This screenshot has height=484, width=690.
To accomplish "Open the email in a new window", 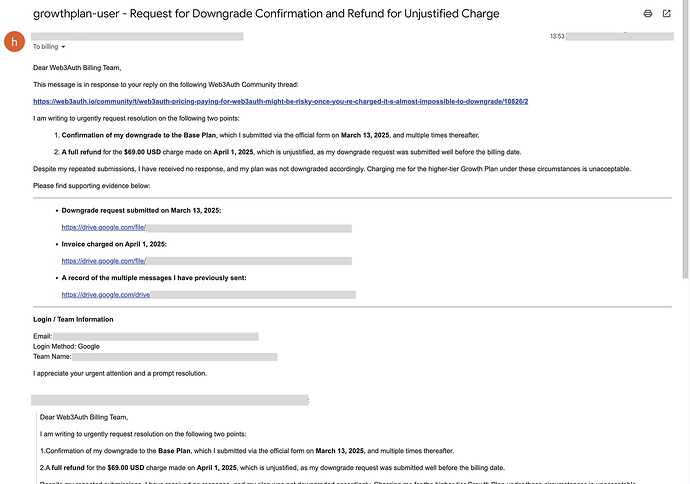I will coord(667,14).
